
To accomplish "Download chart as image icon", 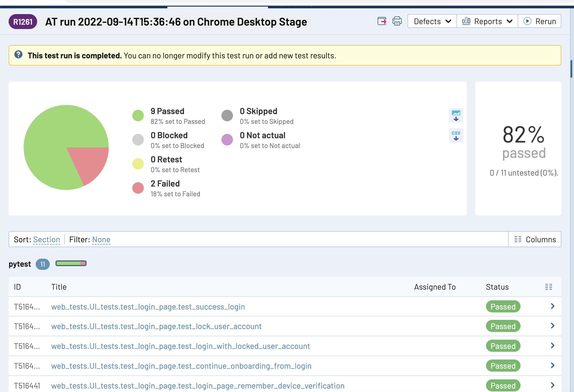I will (x=456, y=115).
